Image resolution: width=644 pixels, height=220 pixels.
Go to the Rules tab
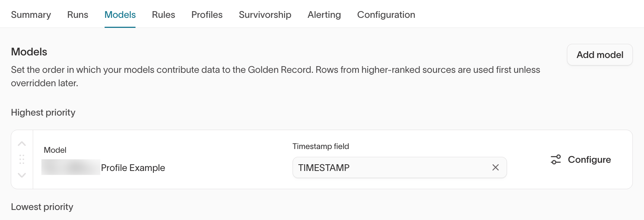(x=163, y=15)
